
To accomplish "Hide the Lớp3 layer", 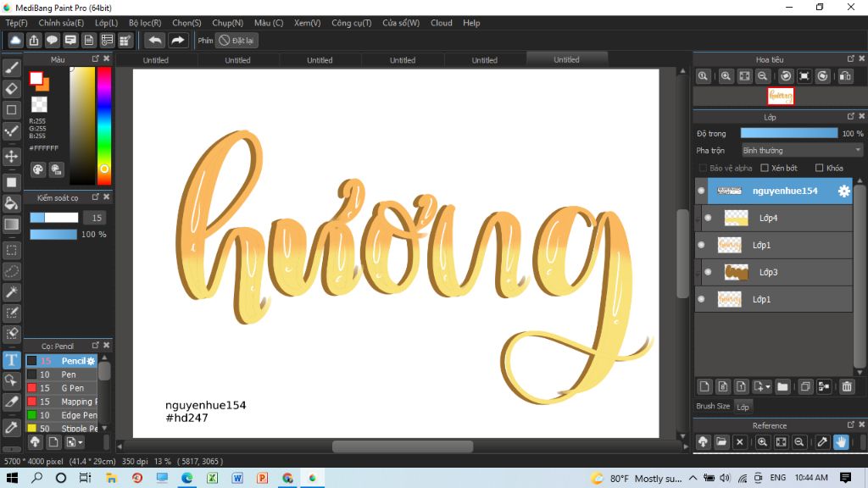I will point(708,273).
